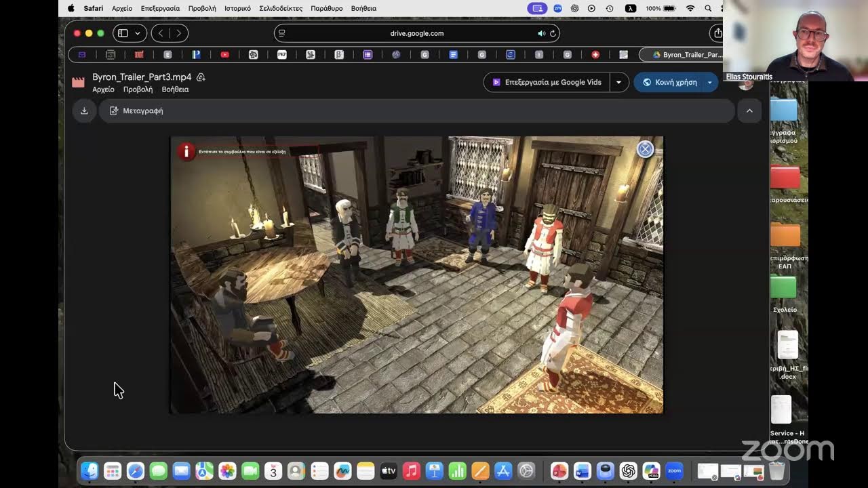
Task: Open Keynote from the dock
Action: 434,470
